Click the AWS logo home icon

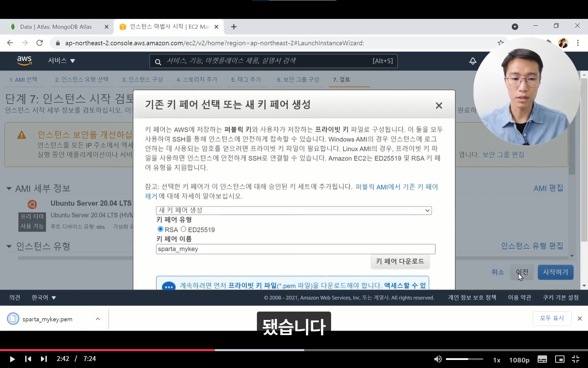coord(24,61)
